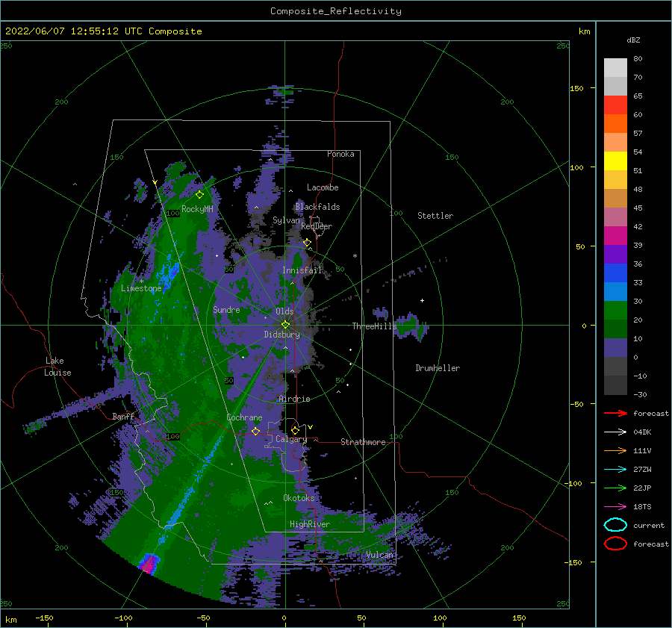Screen dimensions: 672x628
Task: Pick the darkest gray -30 dBZ swatch
Action: tap(615, 385)
